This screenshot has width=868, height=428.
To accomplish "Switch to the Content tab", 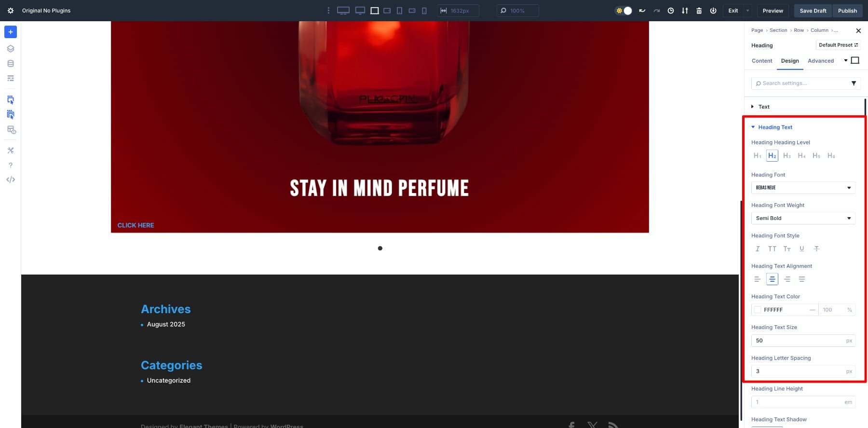I will (761, 61).
